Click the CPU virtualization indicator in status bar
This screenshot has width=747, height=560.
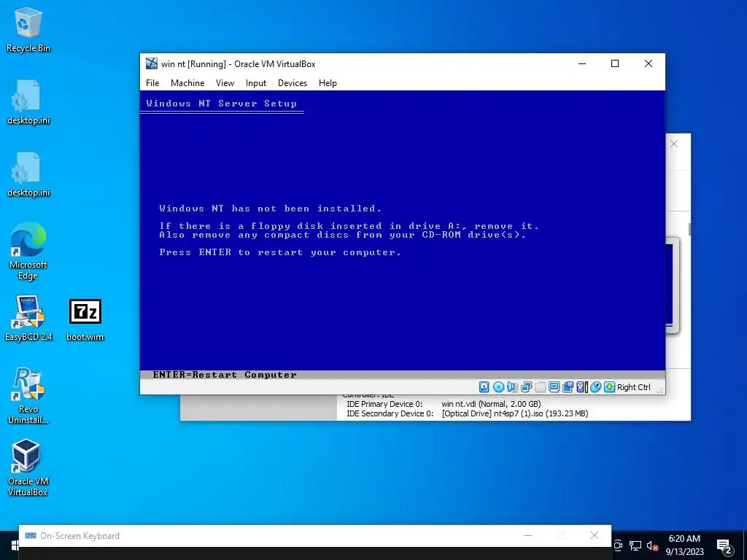[581, 387]
